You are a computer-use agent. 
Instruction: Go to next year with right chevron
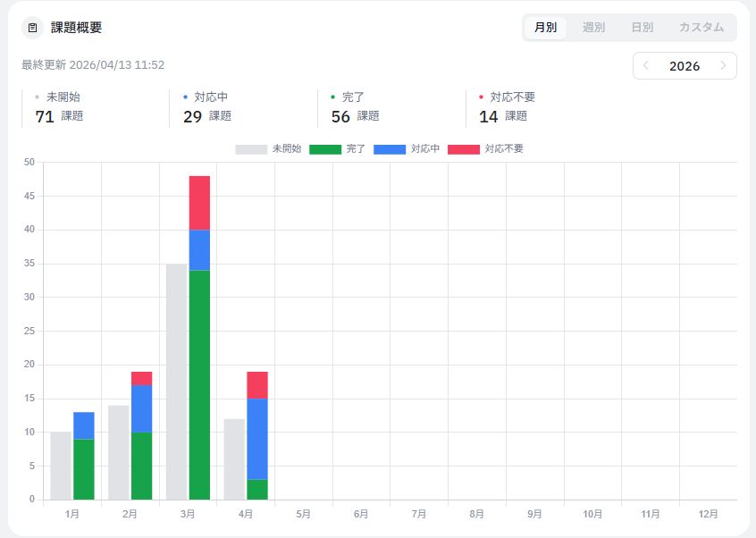(x=723, y=66)
